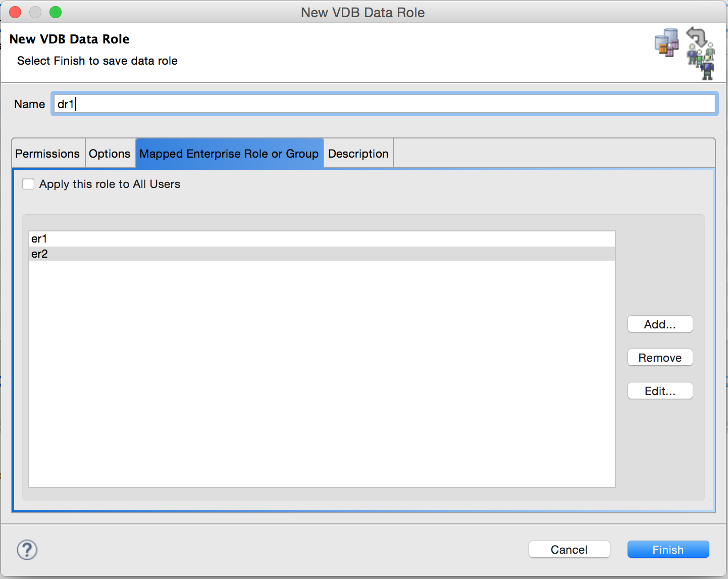728x579 pixels.
Task: Click inside the Name field showing dr1
Action: tap(202, 104)
